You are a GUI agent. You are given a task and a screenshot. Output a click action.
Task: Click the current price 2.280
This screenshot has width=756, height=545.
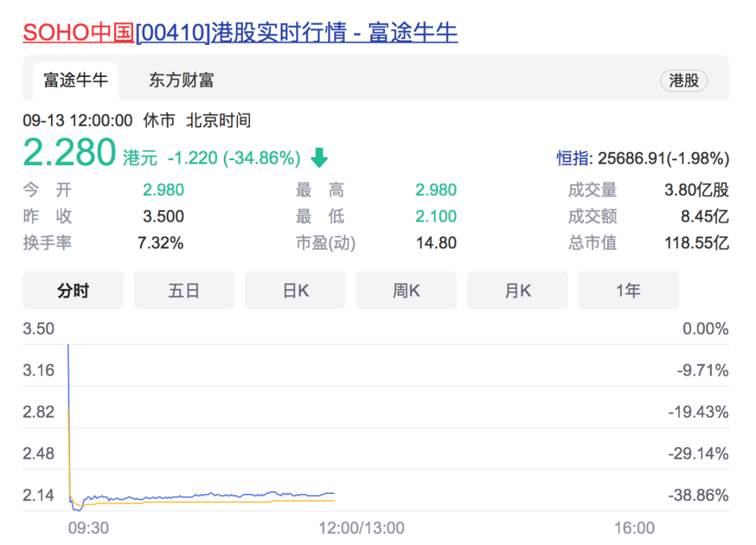69,153
